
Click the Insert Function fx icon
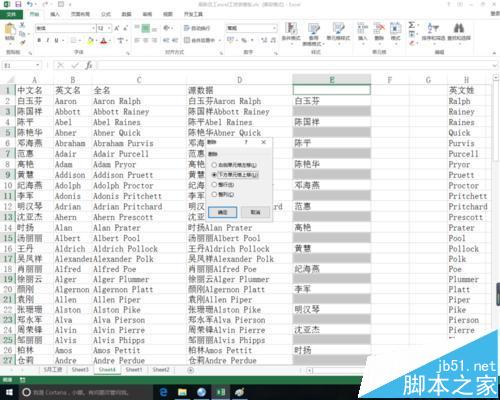click(x=89, y=65)
